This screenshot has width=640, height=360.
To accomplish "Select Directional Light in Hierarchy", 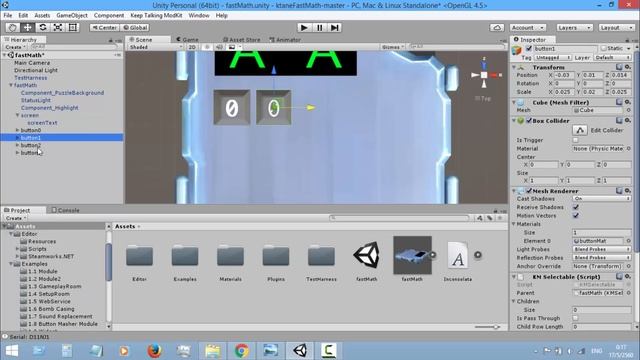I will [x=36, y=70].
